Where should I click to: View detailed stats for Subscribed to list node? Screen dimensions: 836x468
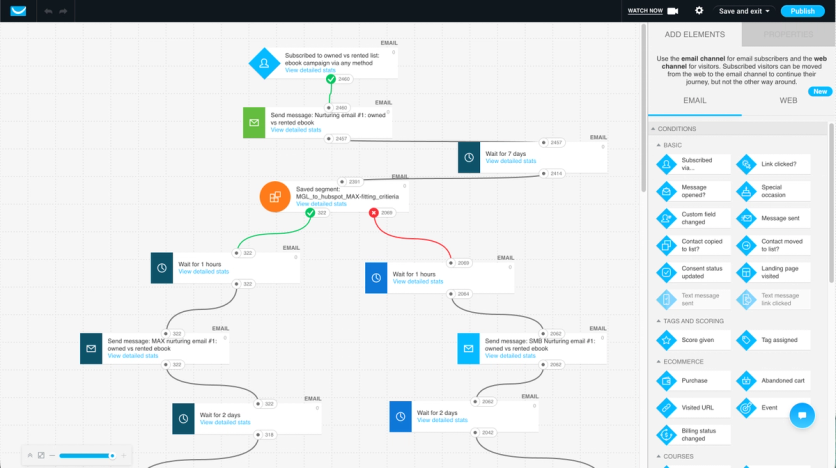[310, 70]
